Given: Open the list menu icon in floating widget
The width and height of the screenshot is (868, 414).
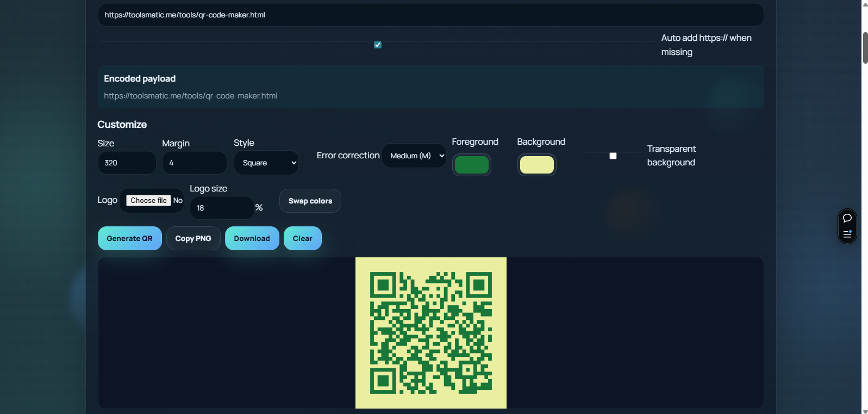Looking at the screenshot, I should [847, 234].
